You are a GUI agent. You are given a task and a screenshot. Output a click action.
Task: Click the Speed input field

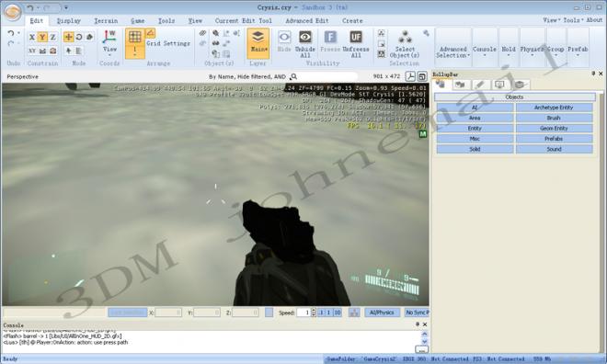(x=303, y=313)
